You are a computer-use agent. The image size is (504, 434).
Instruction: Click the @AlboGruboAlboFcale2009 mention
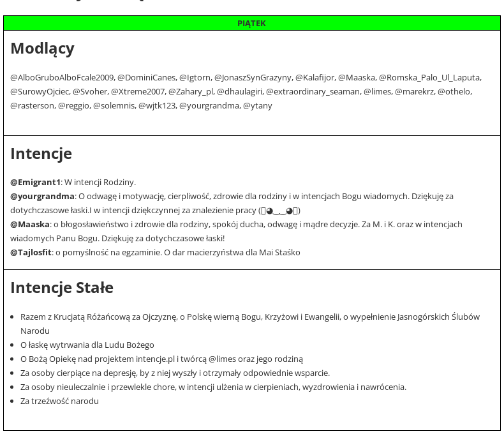[62, 78]
